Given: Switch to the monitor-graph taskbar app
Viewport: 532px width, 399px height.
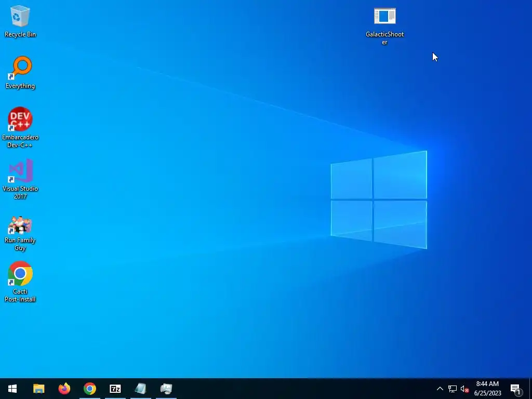Looking at the screenshot, I should pos(166,389).
